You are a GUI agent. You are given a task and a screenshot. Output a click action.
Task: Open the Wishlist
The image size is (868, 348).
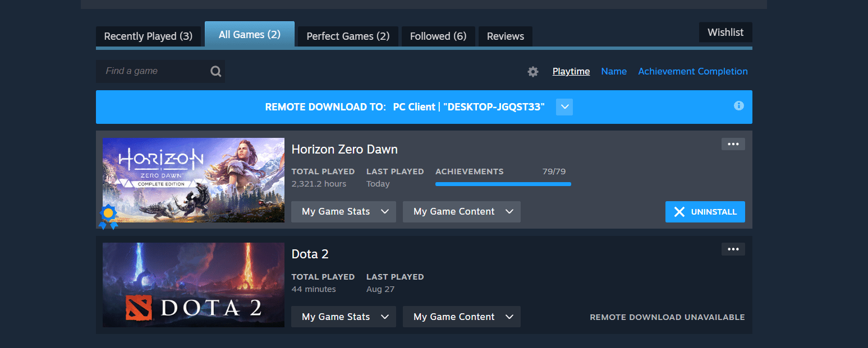(725, 33)
